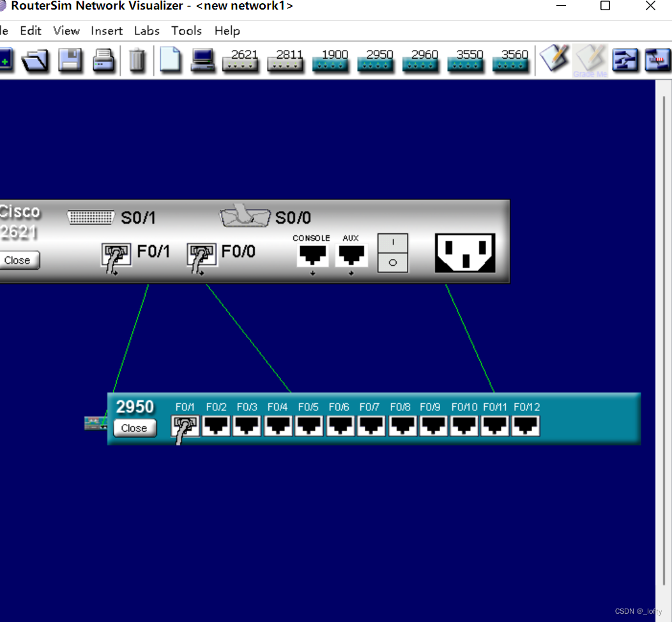Add a 2950 switch from toolbar
Image resolution: width=672 pixels, height=622 pixels.
376,60
